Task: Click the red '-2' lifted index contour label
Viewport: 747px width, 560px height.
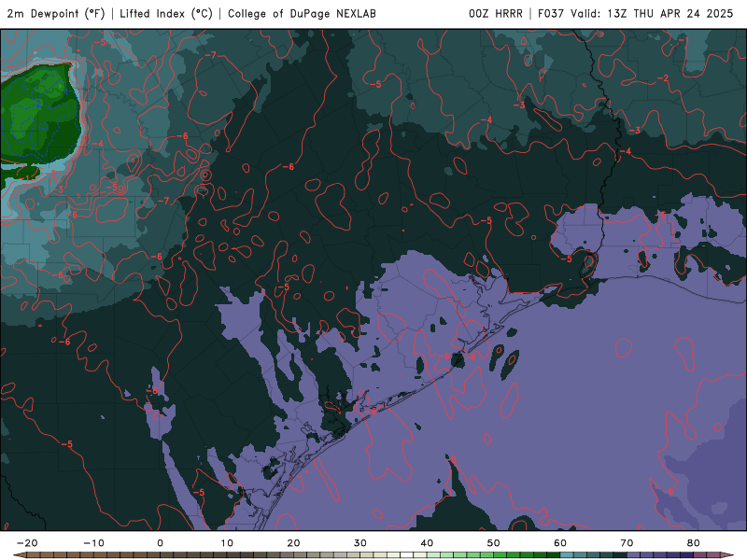Action: tap(663, 78)
